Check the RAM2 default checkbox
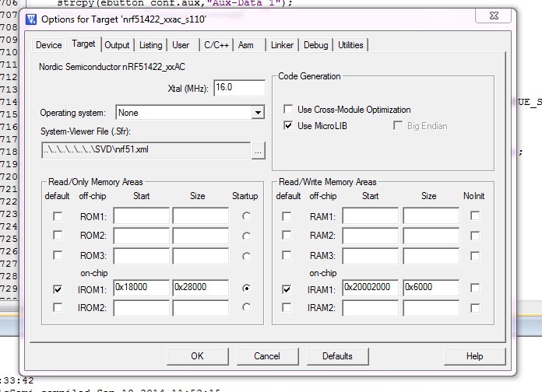This screenshot has width=542, height=392. click(287, 235)
